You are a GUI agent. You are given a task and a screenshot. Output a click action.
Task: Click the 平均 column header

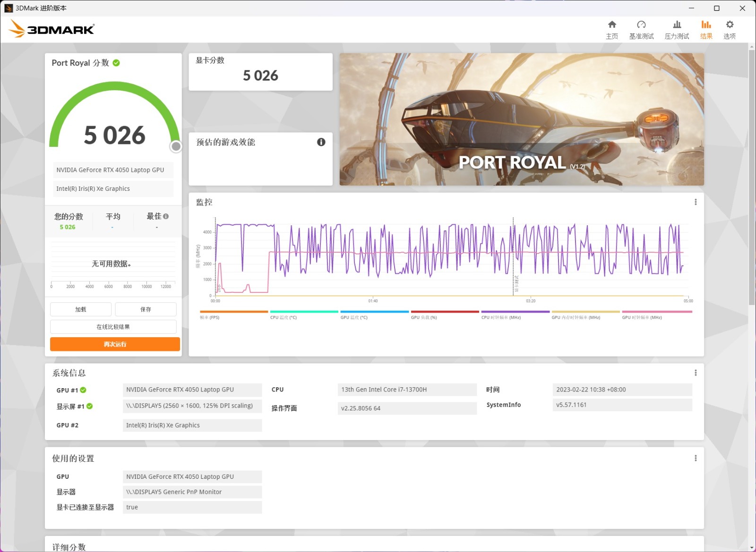pyautogui.click(x=113, y=216)
